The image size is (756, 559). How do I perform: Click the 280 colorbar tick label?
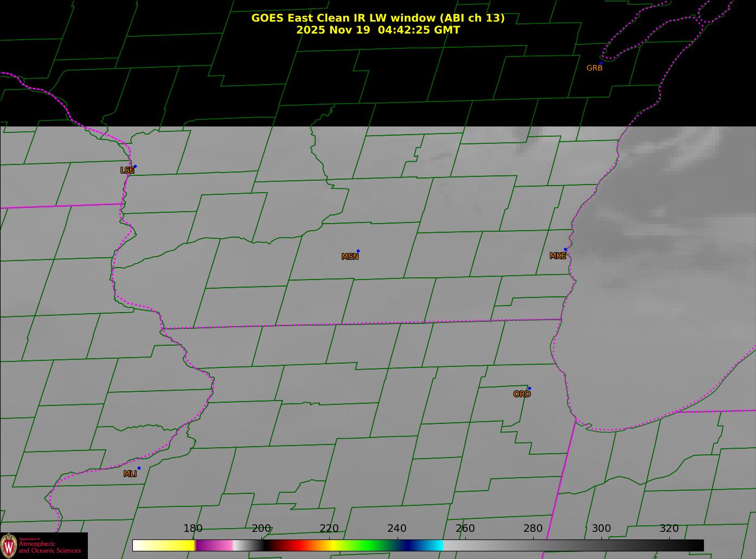pos(533,529)
